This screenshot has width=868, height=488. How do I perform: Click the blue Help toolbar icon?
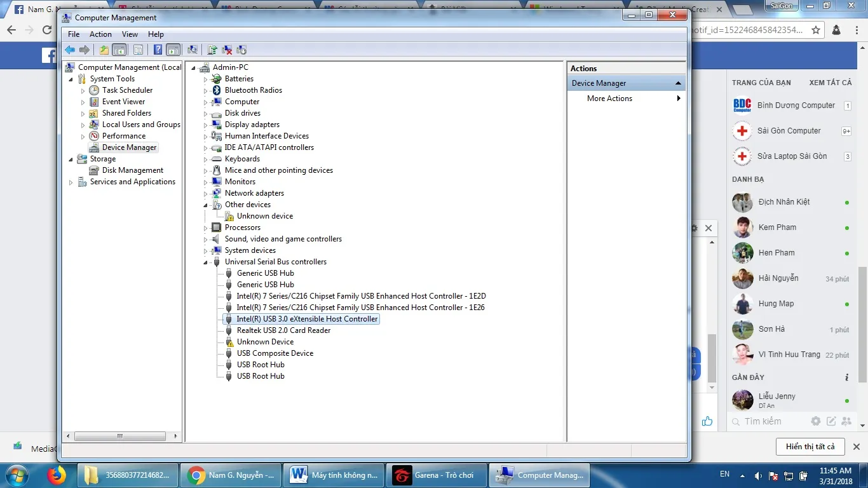pos(158,50)
